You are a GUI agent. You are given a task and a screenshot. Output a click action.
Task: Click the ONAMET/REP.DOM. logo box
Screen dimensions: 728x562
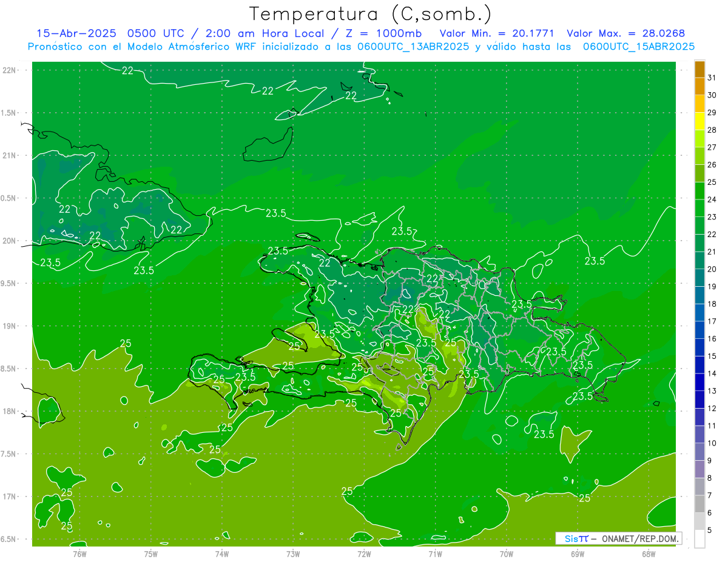(618, 538)
